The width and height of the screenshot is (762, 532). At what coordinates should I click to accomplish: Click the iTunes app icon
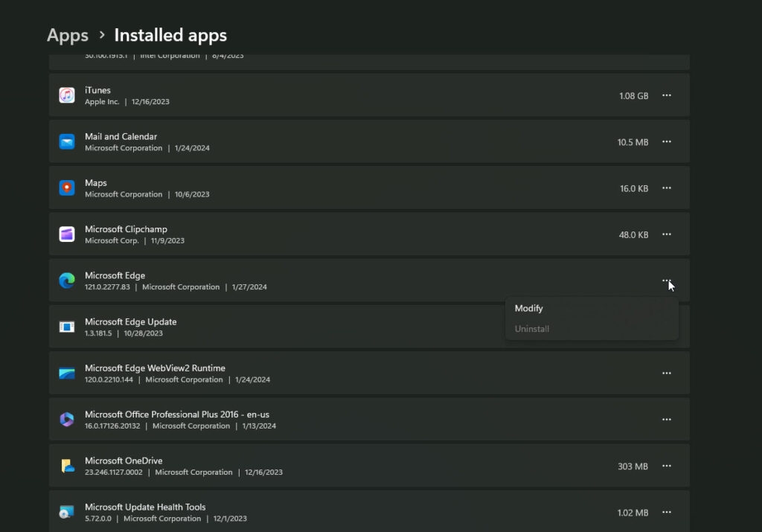click(67, 95)
